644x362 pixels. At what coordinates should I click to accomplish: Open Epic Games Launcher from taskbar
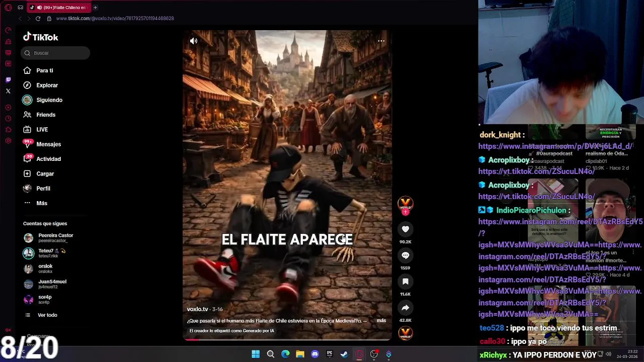click(330, 354)
